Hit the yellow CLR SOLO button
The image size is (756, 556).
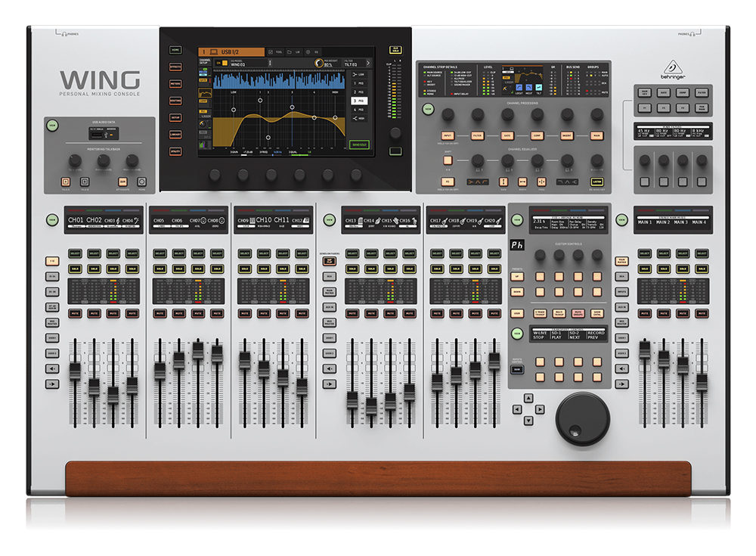pyautogui.click(x=395, y=50)
